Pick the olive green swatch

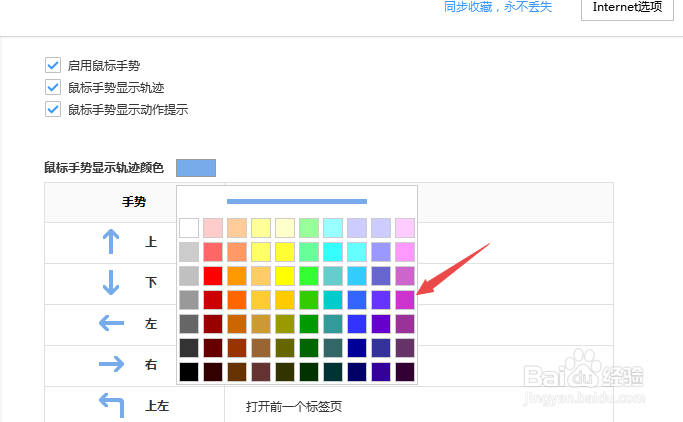pos(285,324)
